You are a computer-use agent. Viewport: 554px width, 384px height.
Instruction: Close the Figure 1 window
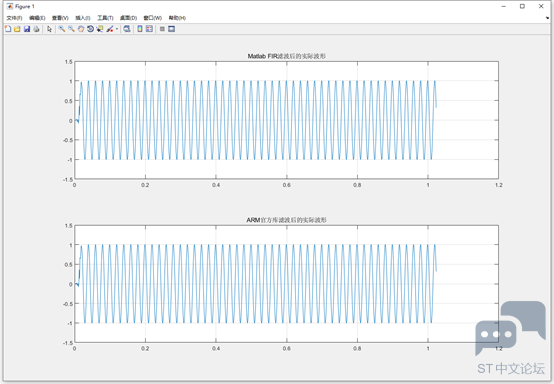(541, 6)
